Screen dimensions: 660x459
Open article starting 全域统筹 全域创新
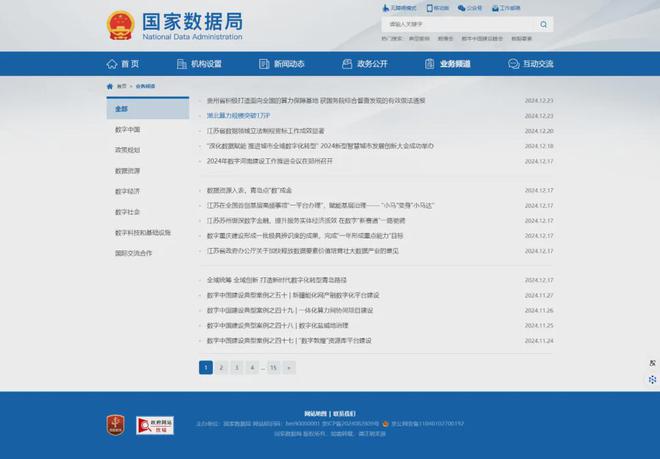pyautogui.click(x=277, y=280)
